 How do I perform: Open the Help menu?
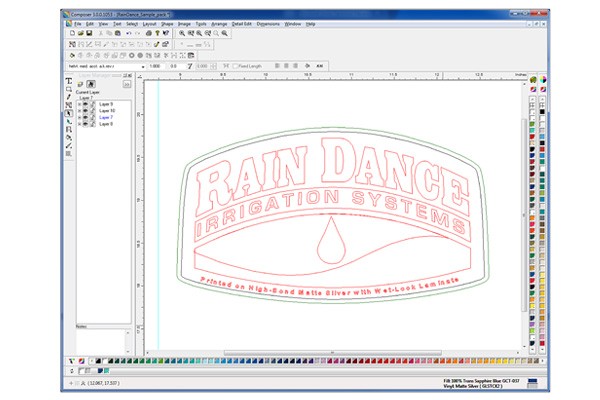point(310,24)
